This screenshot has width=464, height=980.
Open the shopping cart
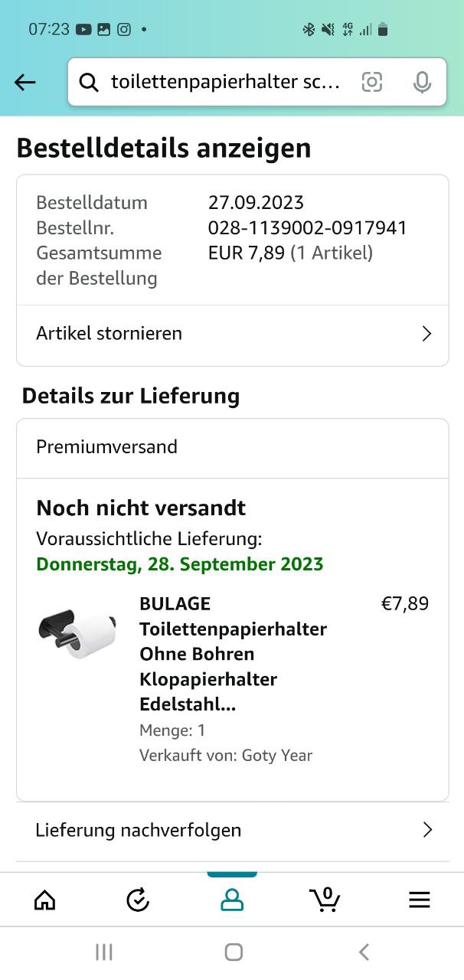pos(325,900)
